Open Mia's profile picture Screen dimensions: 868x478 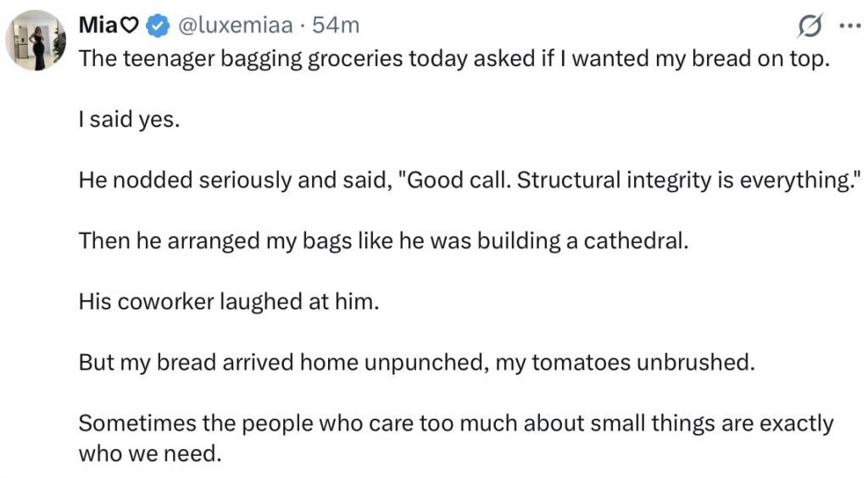[x=36, y=40]
